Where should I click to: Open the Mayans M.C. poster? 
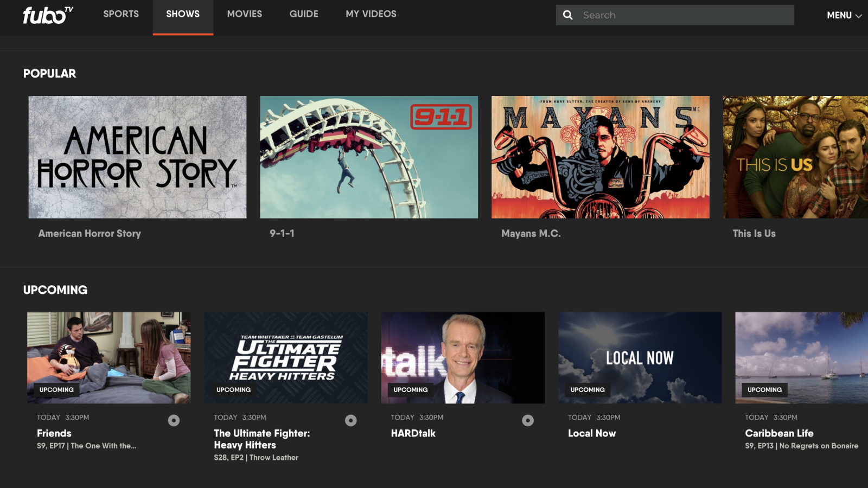601,157
